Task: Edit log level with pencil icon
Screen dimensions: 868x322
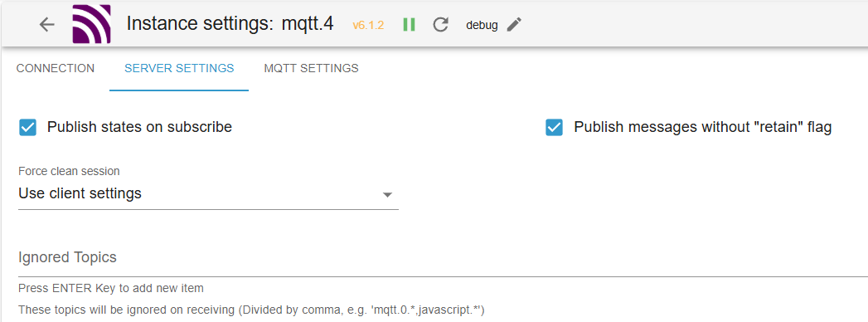Action: pos(514,24)
